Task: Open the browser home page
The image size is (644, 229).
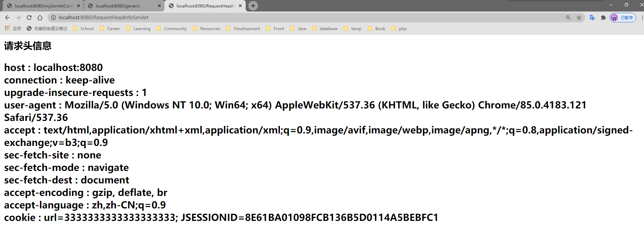Action: click(40, 18)
